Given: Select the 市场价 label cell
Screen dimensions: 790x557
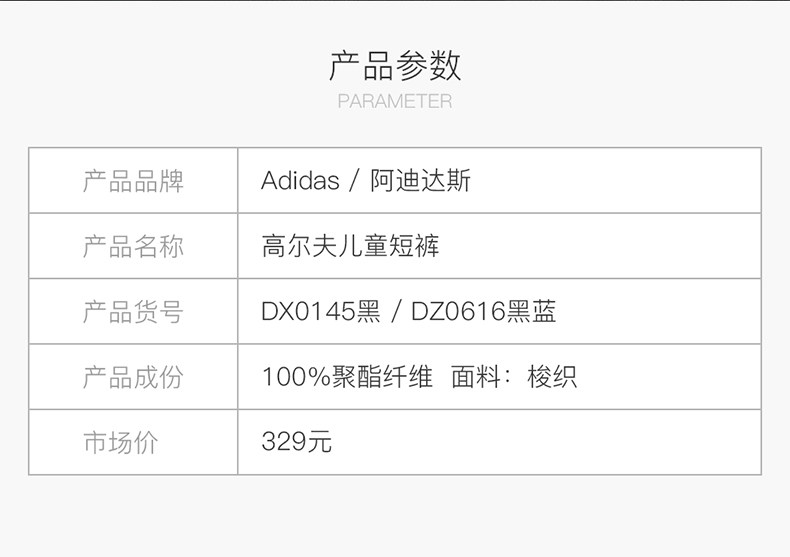Looking at the screenshot, I should (120, 442).
